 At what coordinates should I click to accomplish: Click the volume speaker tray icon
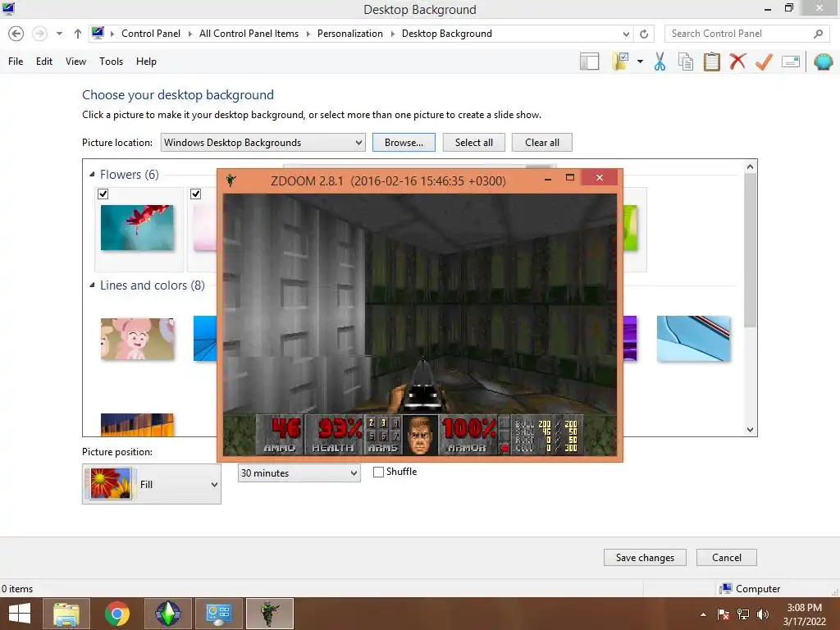[763, 614]
